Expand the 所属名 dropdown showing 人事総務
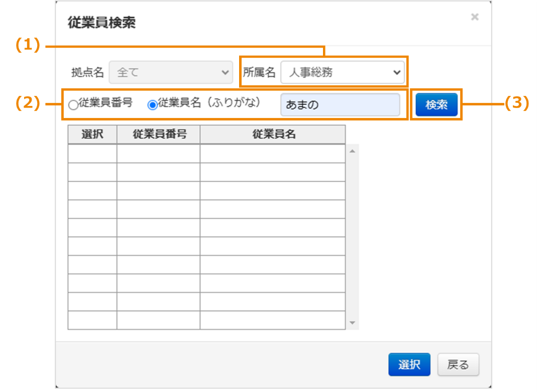Screen dimensions: 545x392 tap(343, 72)
